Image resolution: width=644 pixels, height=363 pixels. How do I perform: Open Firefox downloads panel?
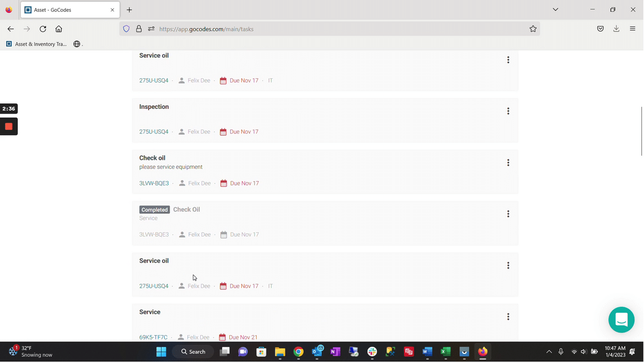pos(616,29)
